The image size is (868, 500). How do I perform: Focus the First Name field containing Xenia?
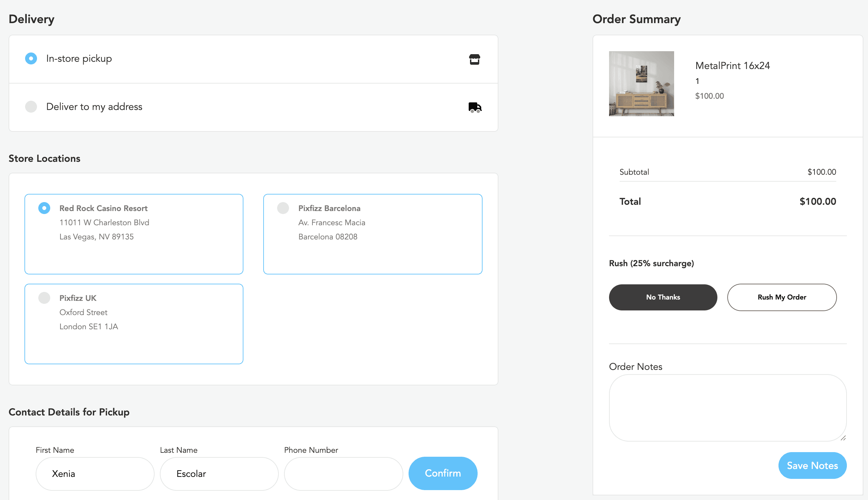pyautogui.click(x=95, y=474)
